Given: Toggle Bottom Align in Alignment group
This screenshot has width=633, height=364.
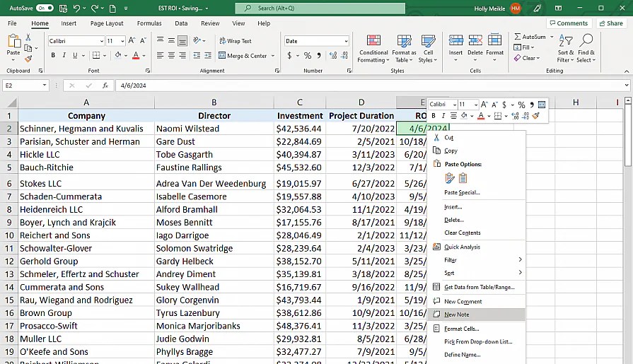Looking at the screenshot, I should pos(182,41).
